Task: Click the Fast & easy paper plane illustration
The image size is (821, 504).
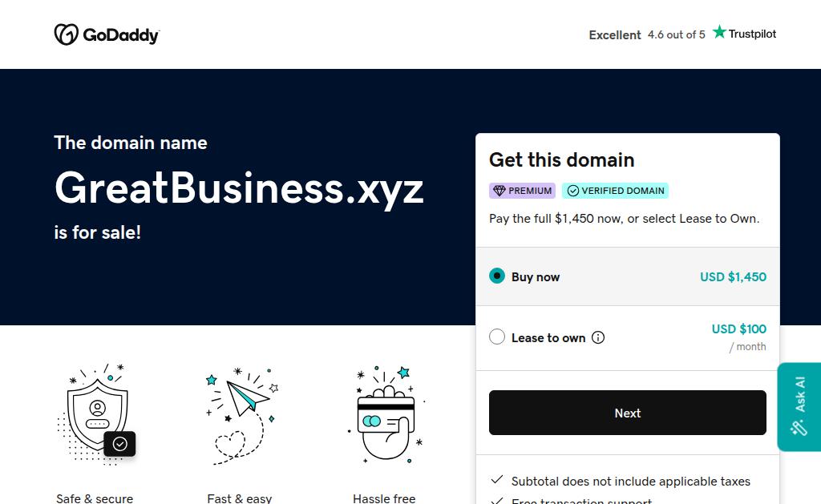Action: click(x=242, y=416)
